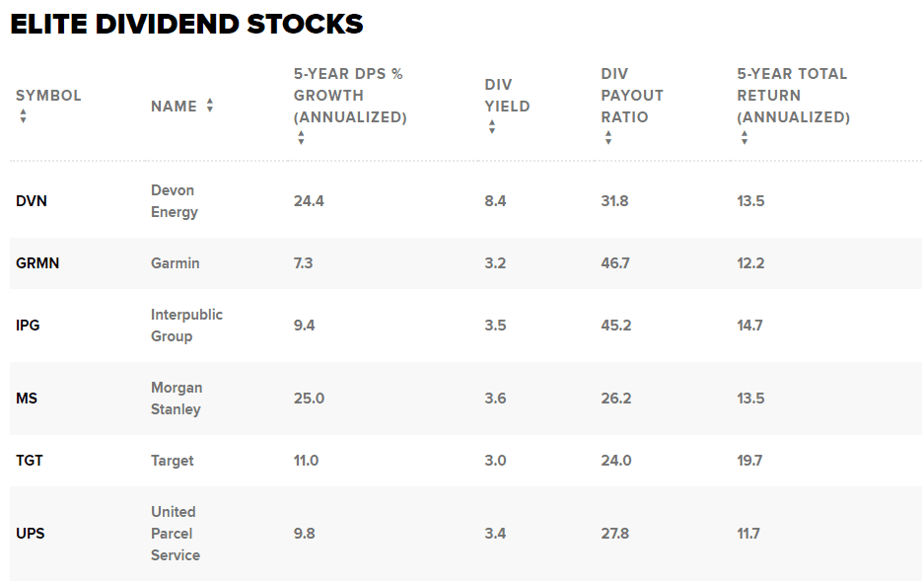924x583 pixels.
Task: Click the Interpublic Group company name
Action: [x=186, y=326]
